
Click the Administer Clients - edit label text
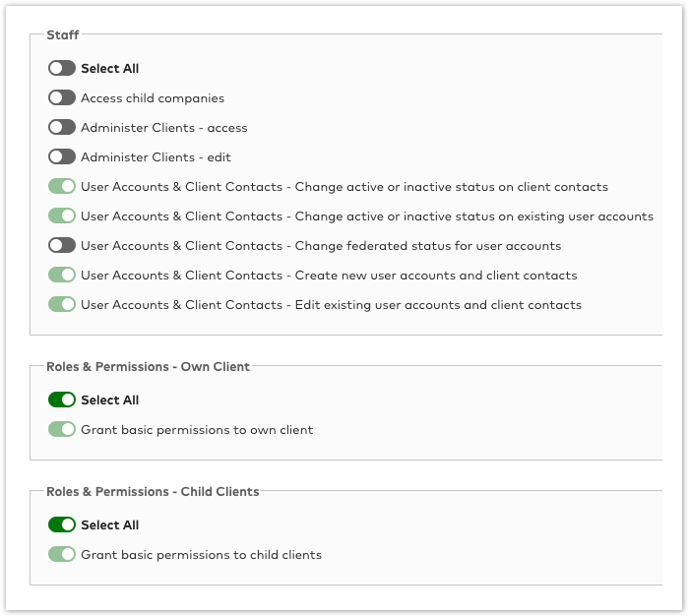click(156, 157)
